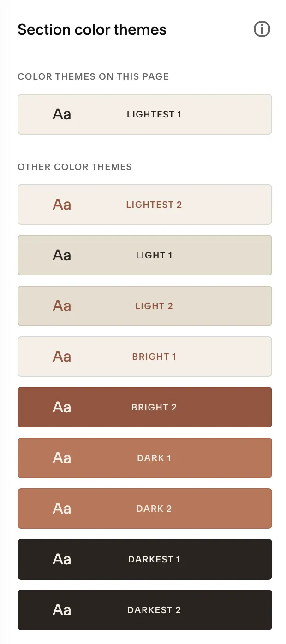Image resolution: width=286 pixels, height=644 pixels.
Task: Click the Aa preview in Darkest 2
Action: coord(62,609)
